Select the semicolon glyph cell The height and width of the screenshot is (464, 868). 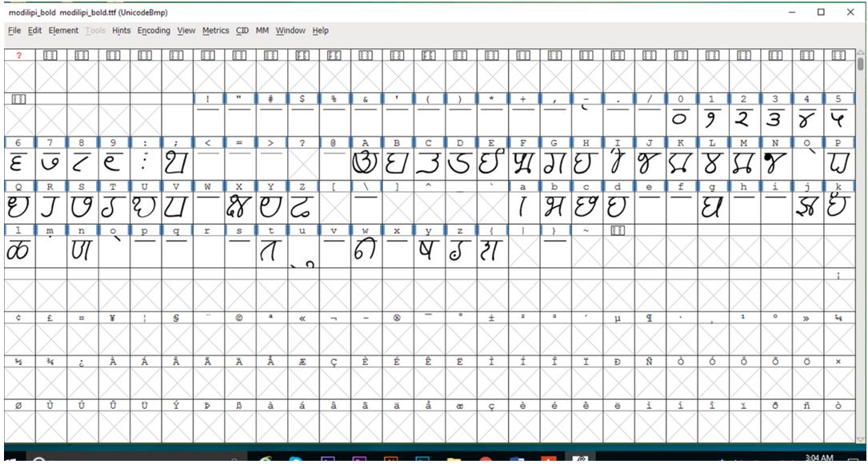177,163
